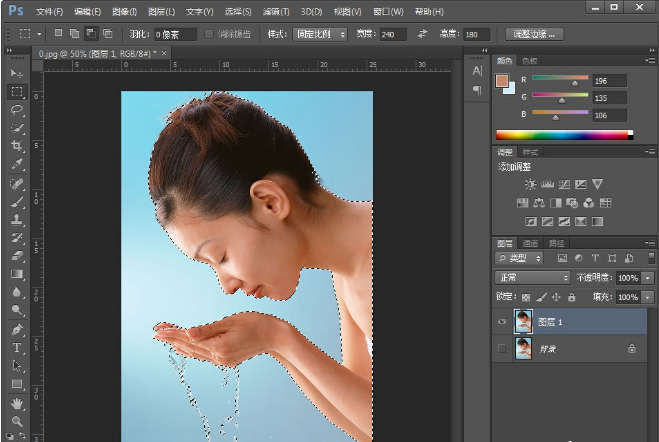Select the Move tool in the toolbox
This screenshot has width=659, height=442.
point(17,74)
